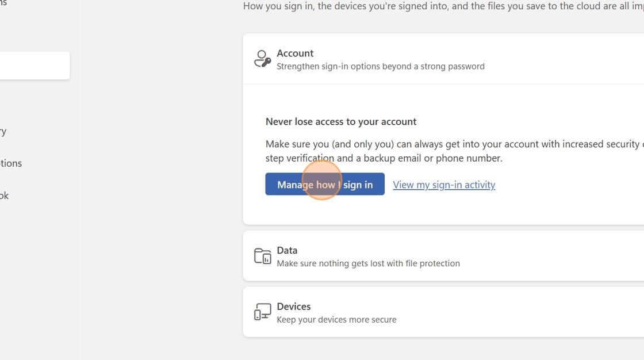Click the Account person-key icon
Image resolution: width=644 pixels, height=360 pixels.
pyautogui.click(x=262, y=59)
